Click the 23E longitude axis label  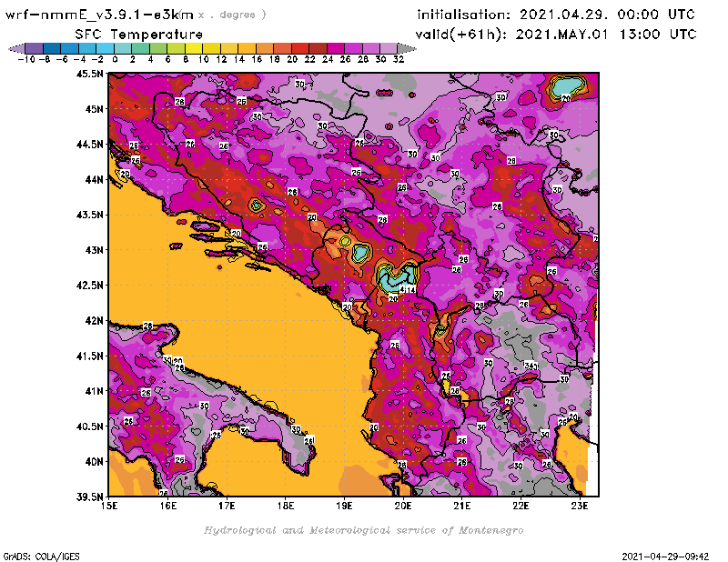pos(580,506)
